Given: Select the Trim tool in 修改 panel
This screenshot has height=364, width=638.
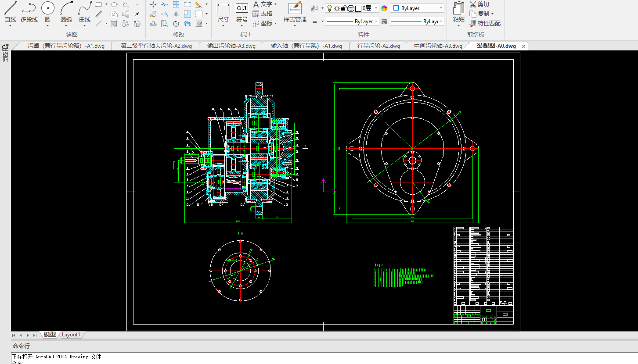Looking at the screenshot, I should 165,4.
